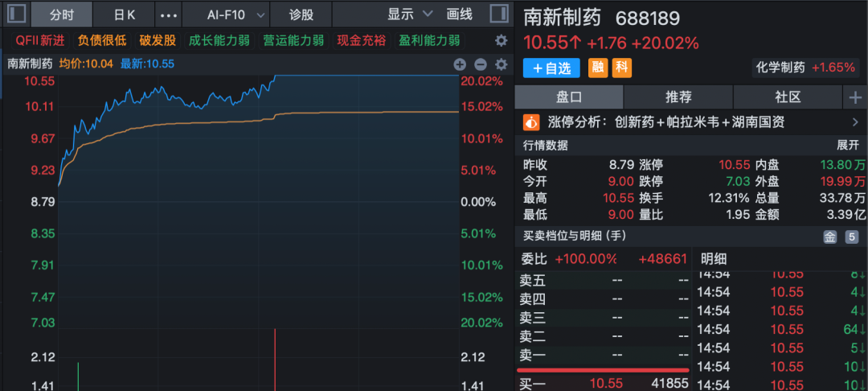Open tag settings gear icon
868x391 pixels.
(x=501, y=40)
